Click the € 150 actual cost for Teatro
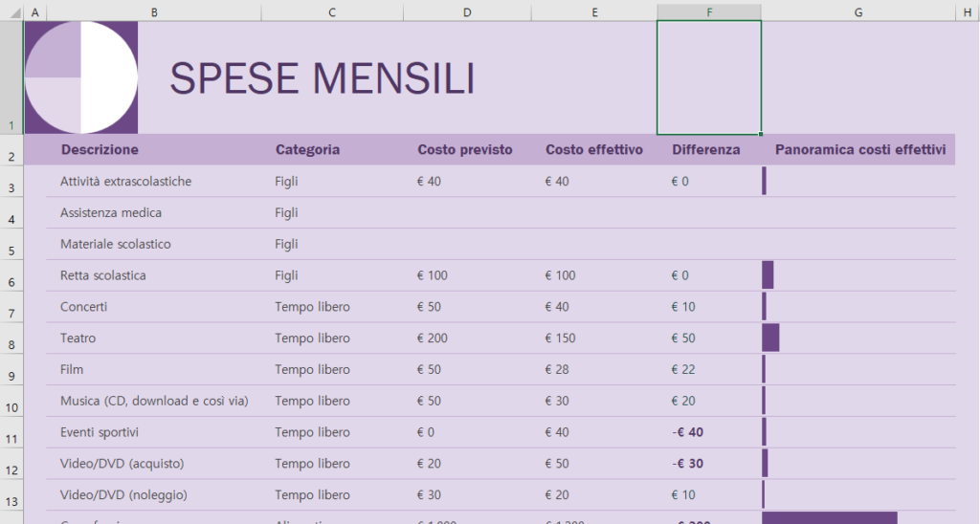Viewport: 980px width, 524px height. pos(560,338)
